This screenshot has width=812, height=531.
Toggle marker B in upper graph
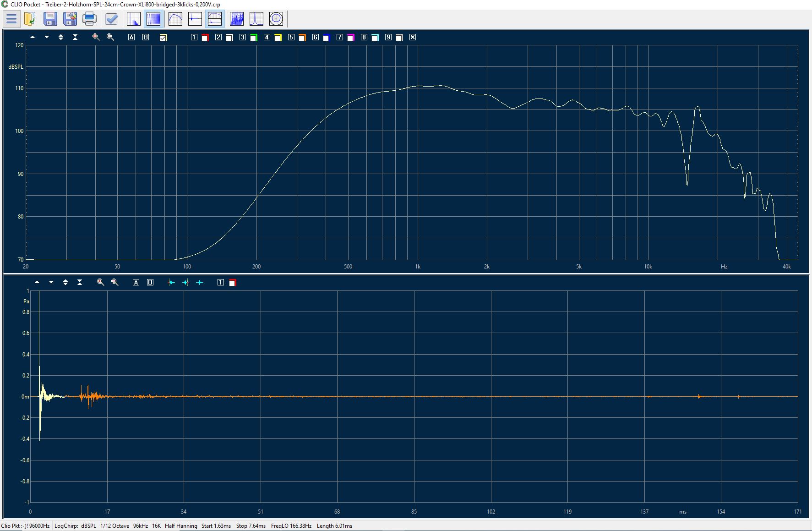(x=146, y=37)
